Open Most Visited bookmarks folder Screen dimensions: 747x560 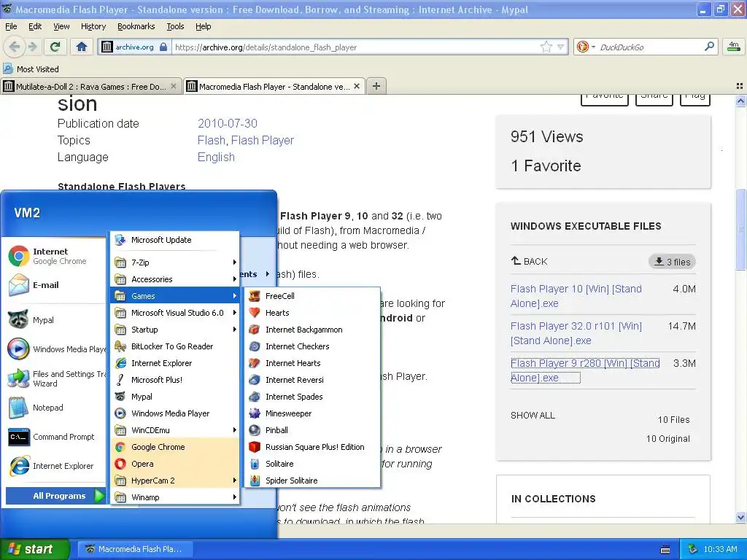pyautogui.click(x=31, y=69)
